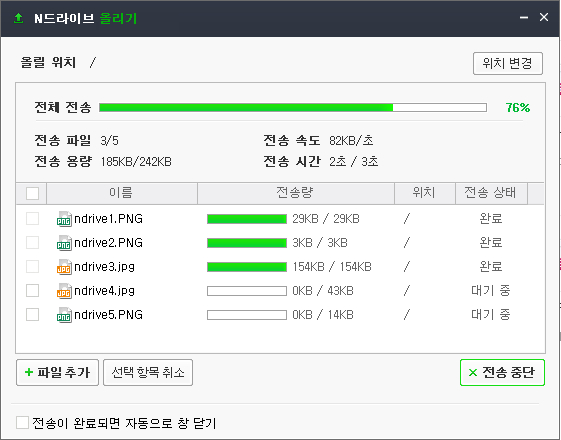Click the ndrive5.PNG file type icon
Image resolution: width=561 pixels, height=440 pixels.
pyautogui.click(x=64, y=315)
